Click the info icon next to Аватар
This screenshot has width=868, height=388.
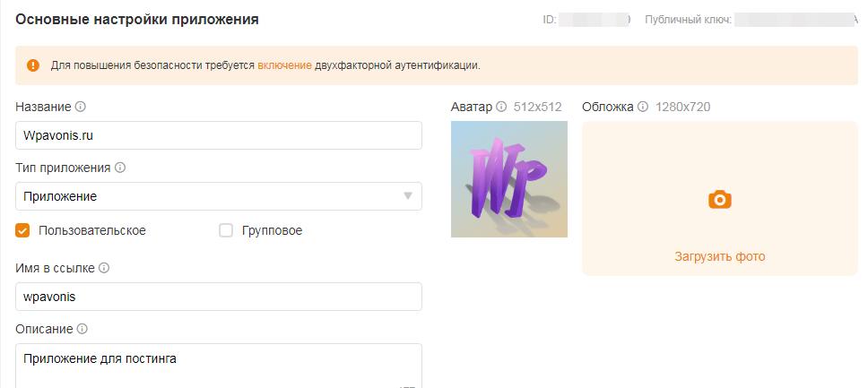coord(501,107)
